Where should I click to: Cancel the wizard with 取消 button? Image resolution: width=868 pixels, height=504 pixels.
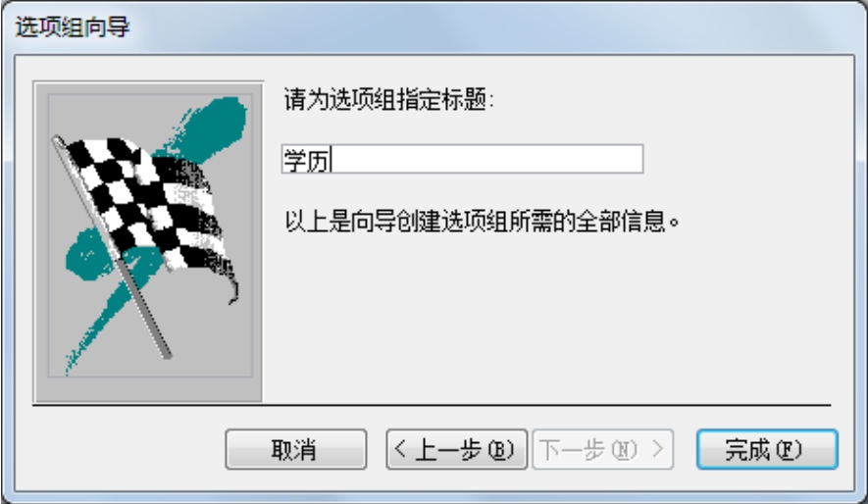coord(295,449)
